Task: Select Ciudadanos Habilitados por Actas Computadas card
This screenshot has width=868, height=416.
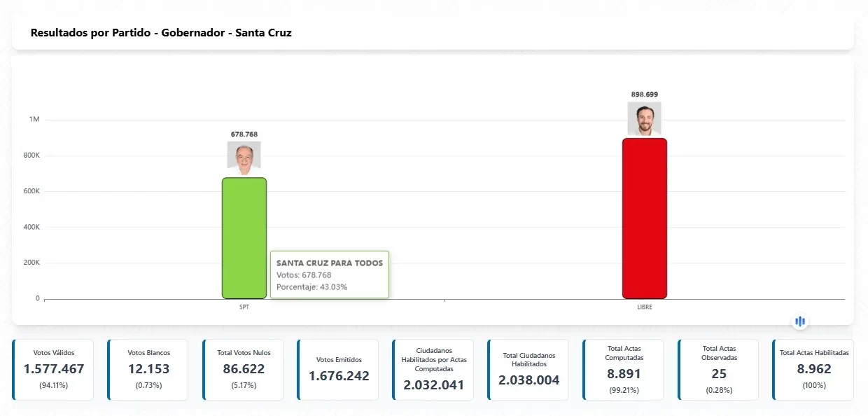Action: pos(434,370)
